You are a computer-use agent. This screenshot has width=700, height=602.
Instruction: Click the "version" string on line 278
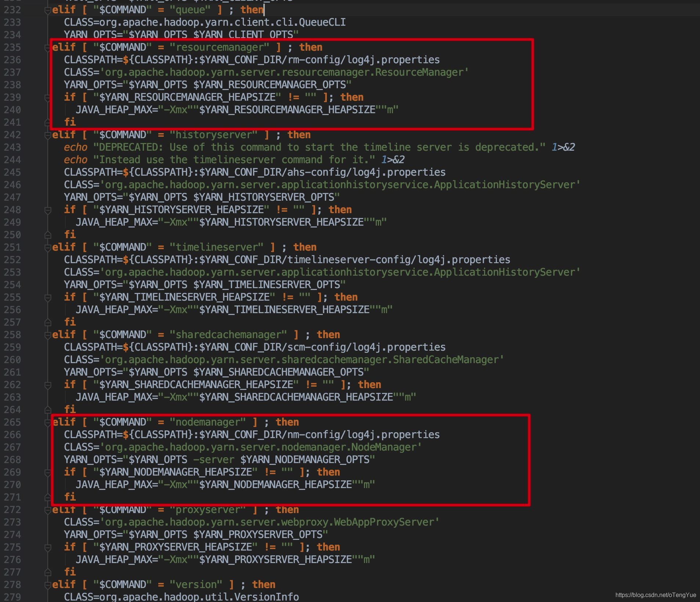[196, 585]
